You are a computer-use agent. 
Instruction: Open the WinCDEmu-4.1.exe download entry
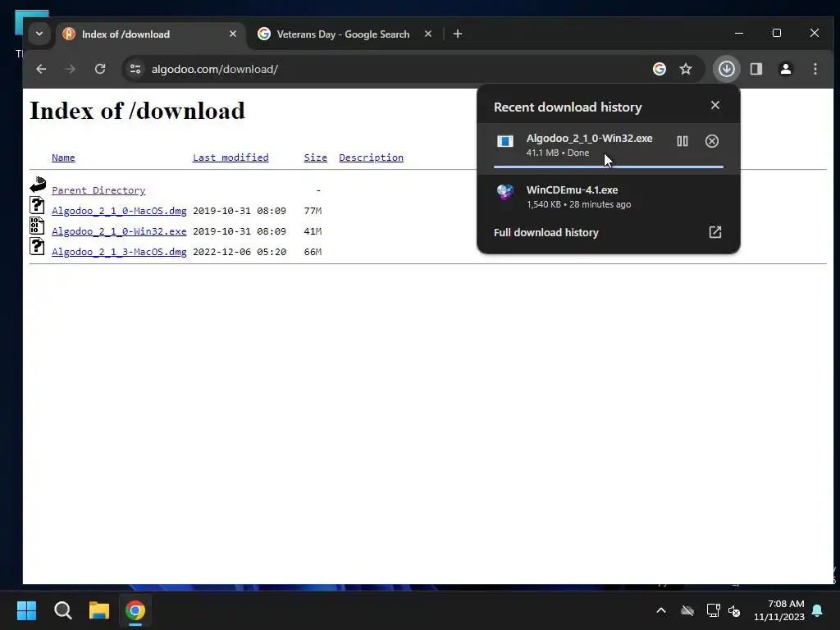pyautogui.click(x=609, y=197)
